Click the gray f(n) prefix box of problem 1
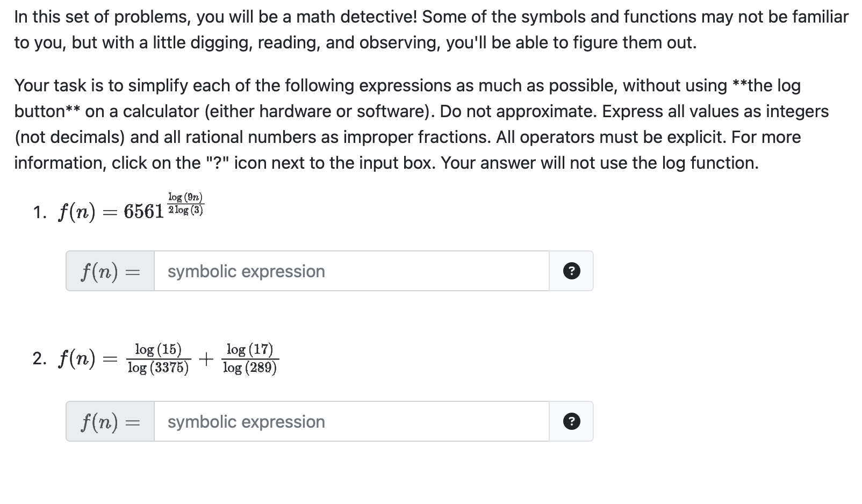 pos(109,271)
